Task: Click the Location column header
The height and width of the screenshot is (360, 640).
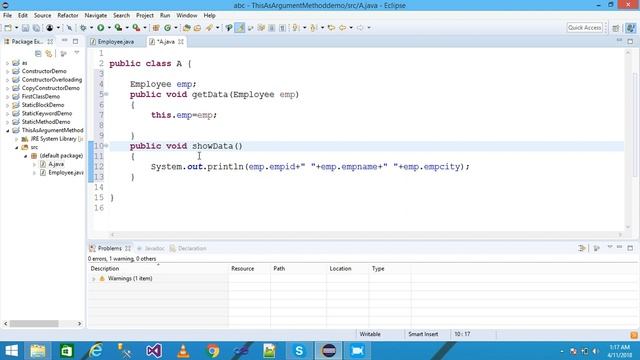Action: (340, 269)
